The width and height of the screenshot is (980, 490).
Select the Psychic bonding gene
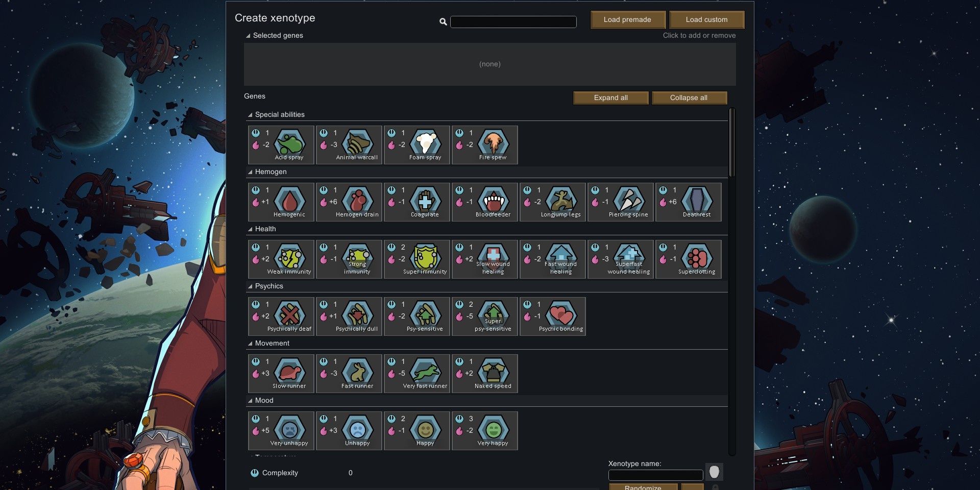552,316
